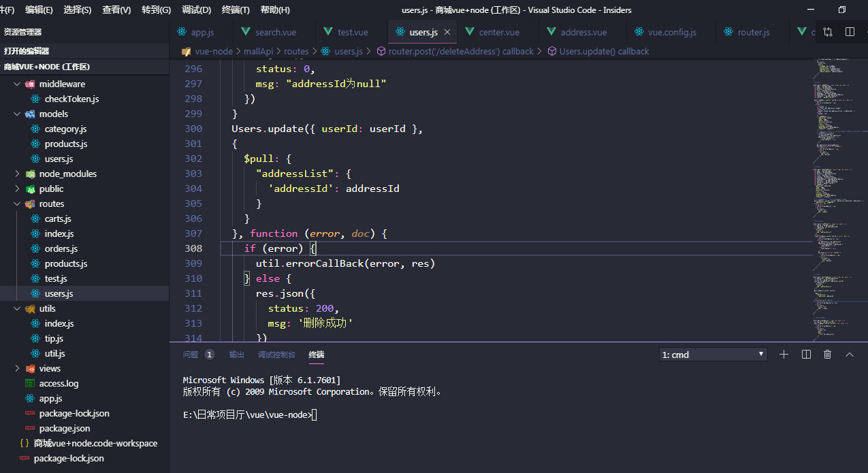Switch to the address.vue editor tab
The height and width of the screenshot is (473, 868).
pos(583,32)
